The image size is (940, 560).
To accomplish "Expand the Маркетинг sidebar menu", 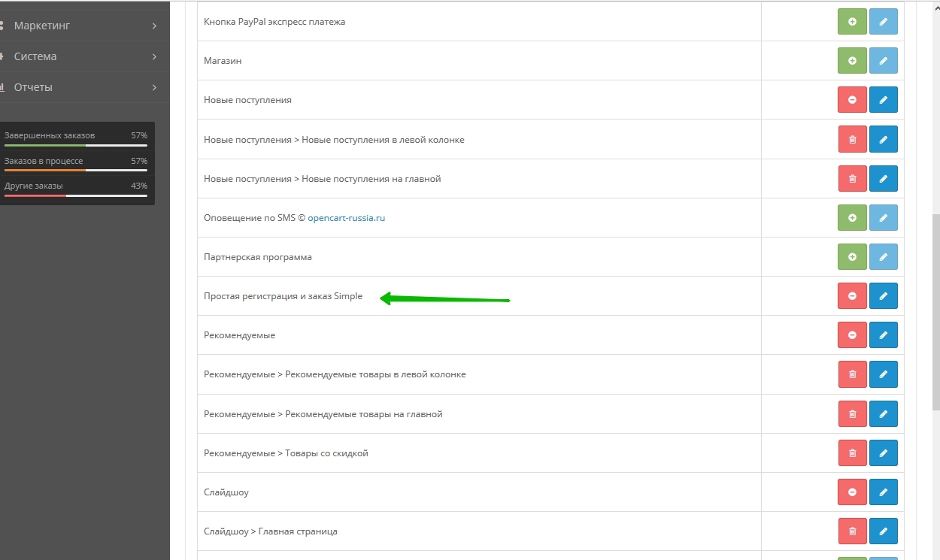I will [x=84, y=26].
